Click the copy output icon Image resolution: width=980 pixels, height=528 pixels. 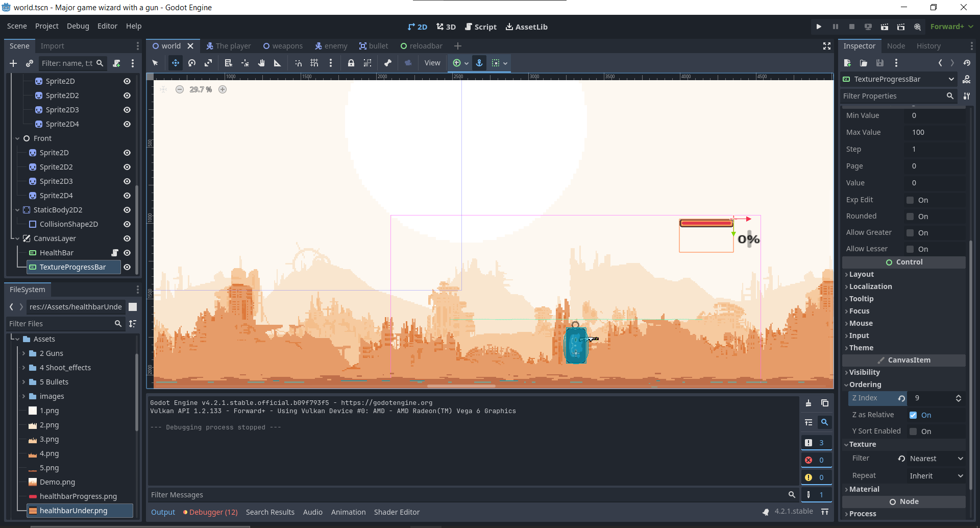[825, 403]
